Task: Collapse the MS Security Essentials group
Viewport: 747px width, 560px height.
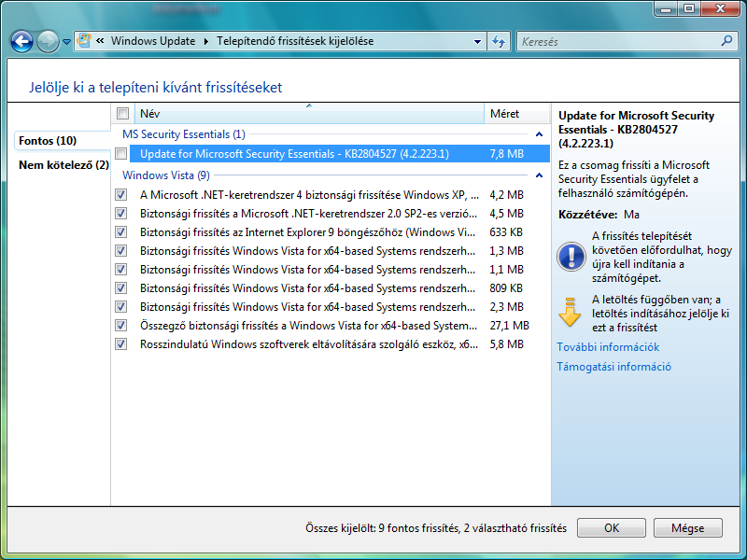Action: (539, 134)
